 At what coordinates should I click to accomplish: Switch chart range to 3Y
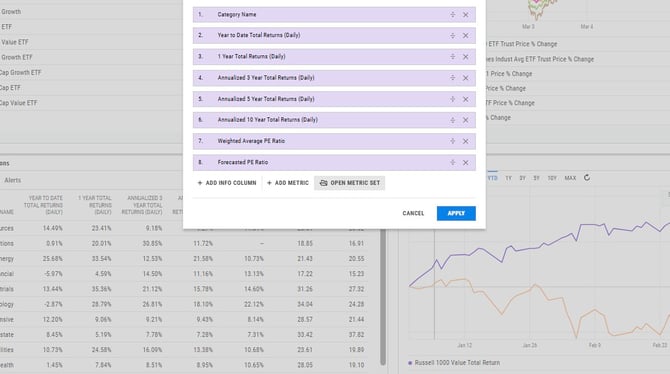click(x=523, y=178)
